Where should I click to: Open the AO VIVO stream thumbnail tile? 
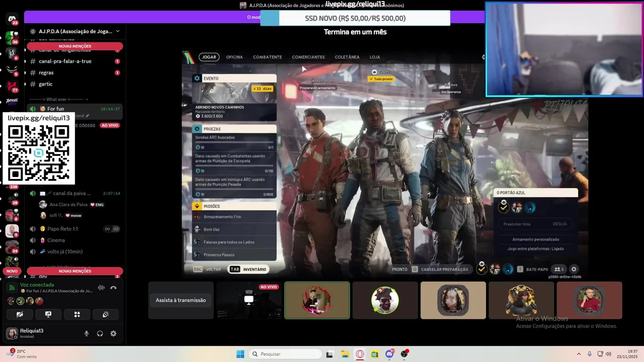click(249, 300)
